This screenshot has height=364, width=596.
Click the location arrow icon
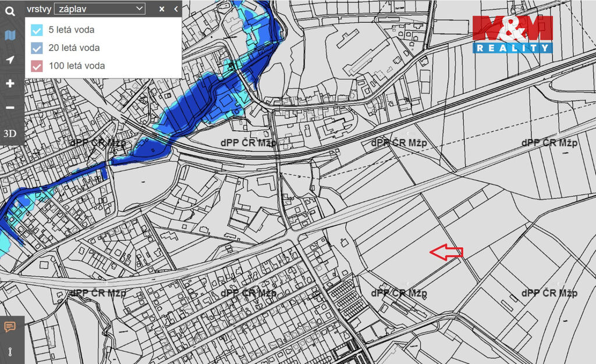tap(10, 59)
